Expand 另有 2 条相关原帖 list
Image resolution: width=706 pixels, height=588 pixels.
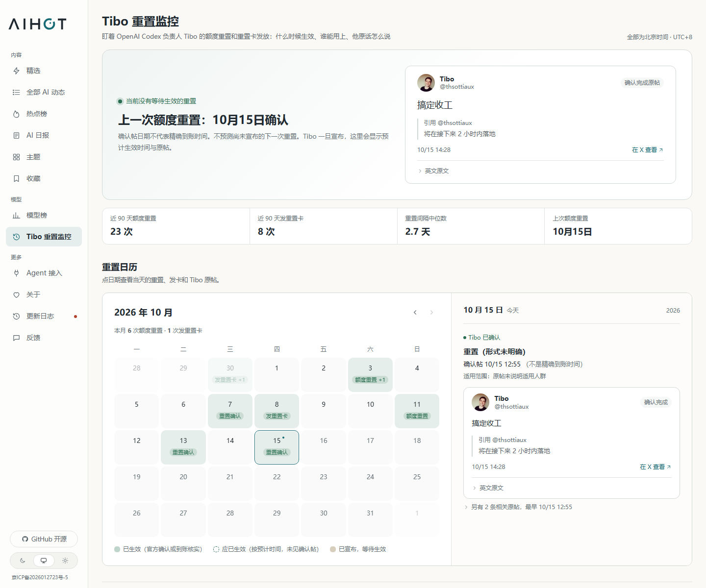click(x=518, y=507)
